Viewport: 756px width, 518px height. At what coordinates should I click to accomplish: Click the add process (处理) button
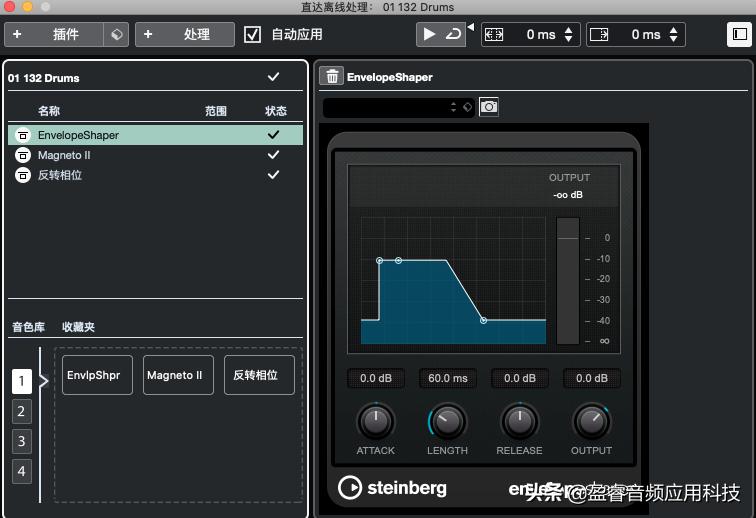tap(185, 34)
